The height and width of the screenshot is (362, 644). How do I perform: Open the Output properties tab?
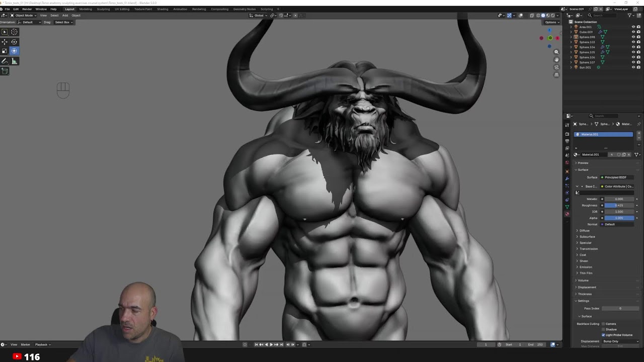coord(567,141)
